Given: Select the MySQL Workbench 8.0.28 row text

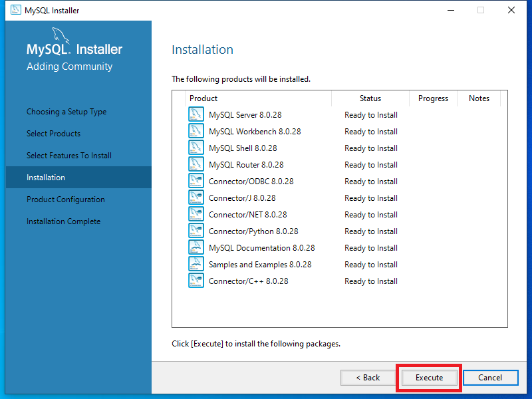Looking at the screenshot, I should 255,131.
